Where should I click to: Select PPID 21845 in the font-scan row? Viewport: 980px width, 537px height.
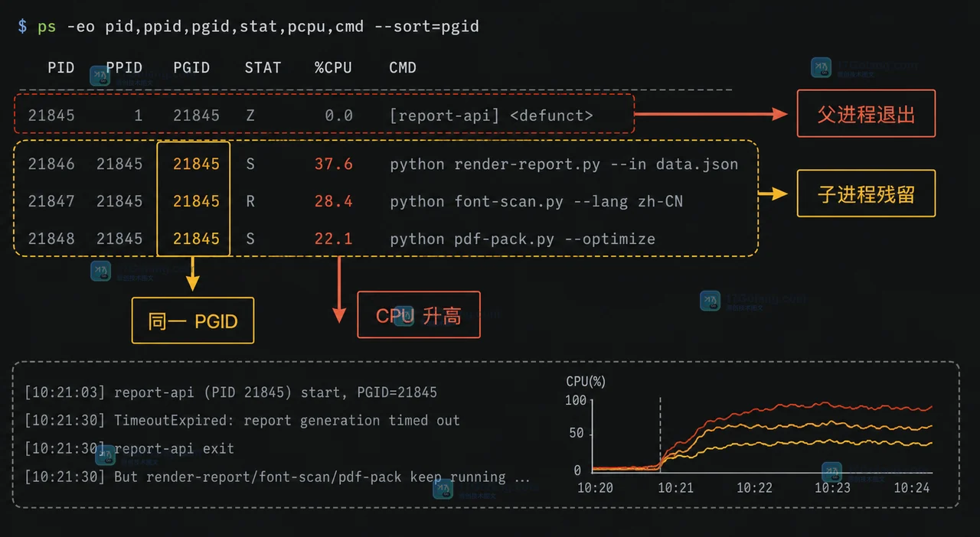pos(119,201)
